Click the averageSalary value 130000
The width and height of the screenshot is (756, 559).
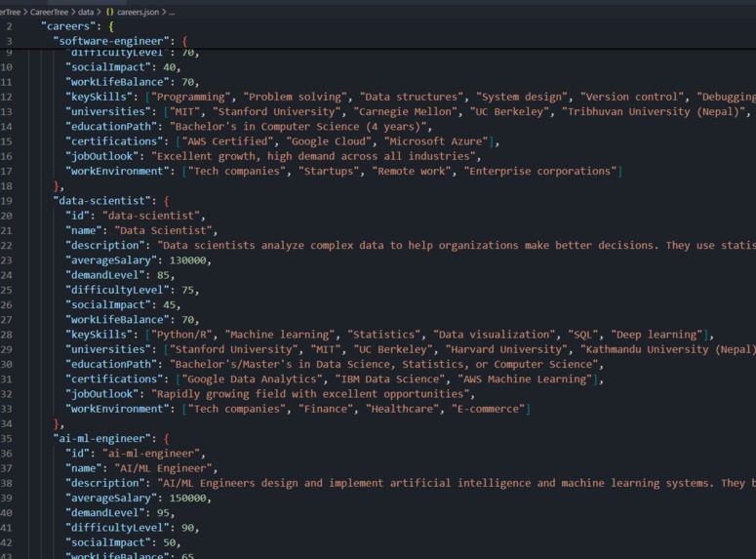pos(187,260)
